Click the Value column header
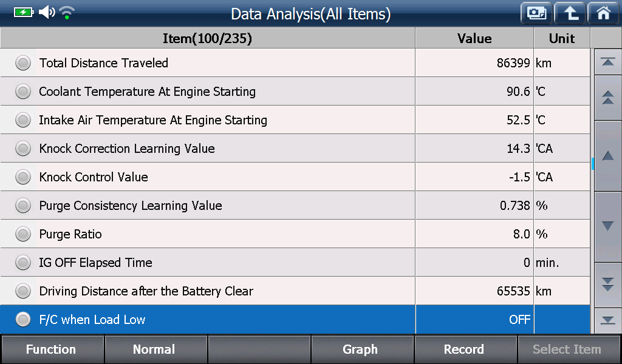This screenshot has height=364, width=622. (x=474, y=38)
